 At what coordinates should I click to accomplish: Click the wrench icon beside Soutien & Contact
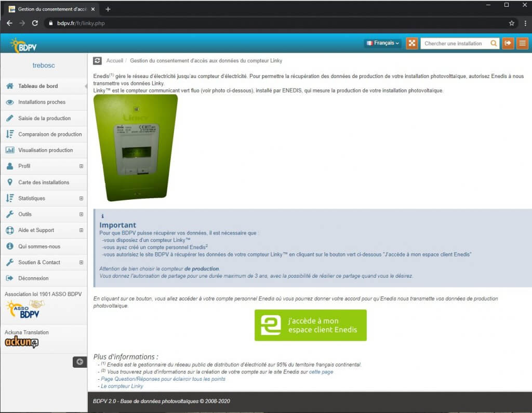(10, 262)
